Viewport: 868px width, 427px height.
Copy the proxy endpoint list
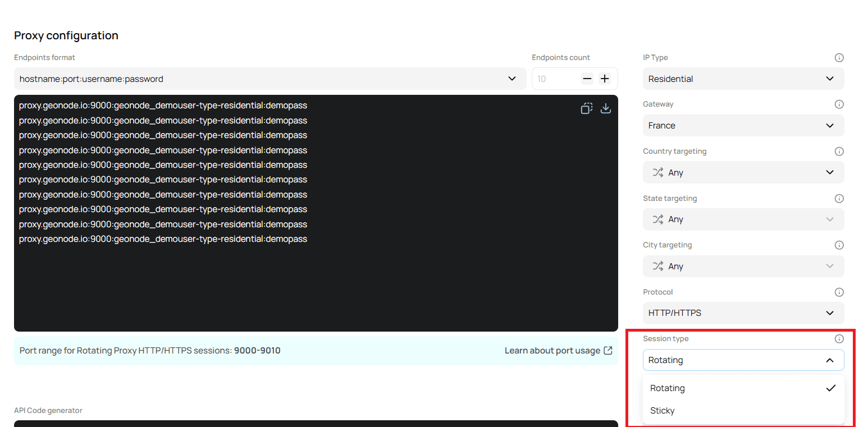click(586, 108)
